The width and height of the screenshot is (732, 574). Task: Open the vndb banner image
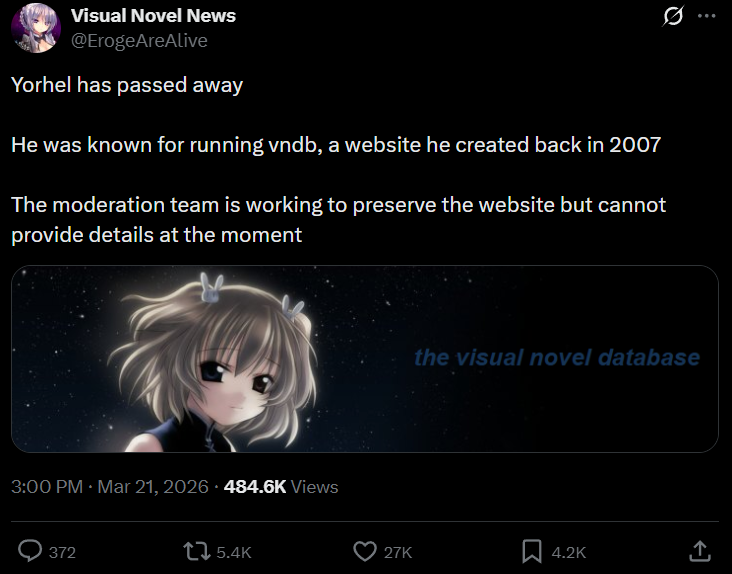(365, 359)
